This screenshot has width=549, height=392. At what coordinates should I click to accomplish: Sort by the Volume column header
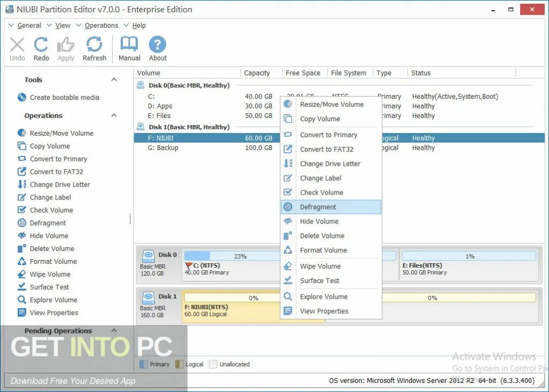pyautogui.click(x=149, y=73)
